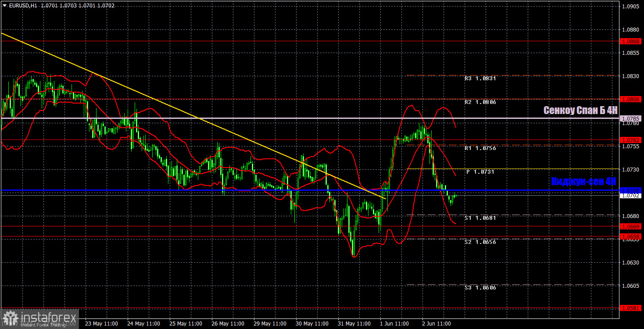Click the P 1.0731 pivot label
Viewport: 644px width, 329px height.
coord(481,172)
